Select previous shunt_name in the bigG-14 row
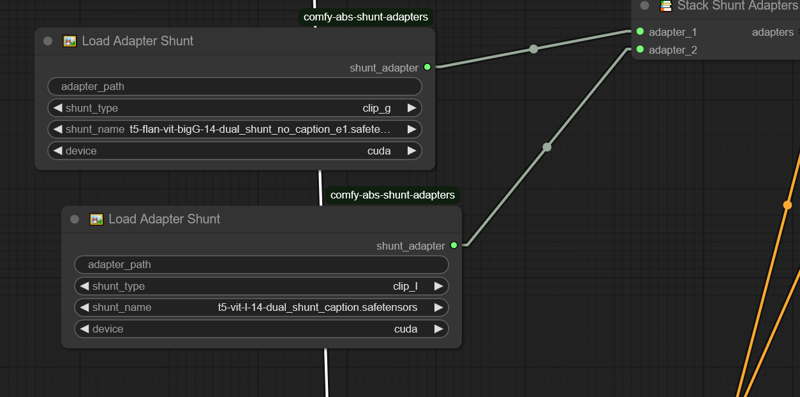 coord(58,130)
